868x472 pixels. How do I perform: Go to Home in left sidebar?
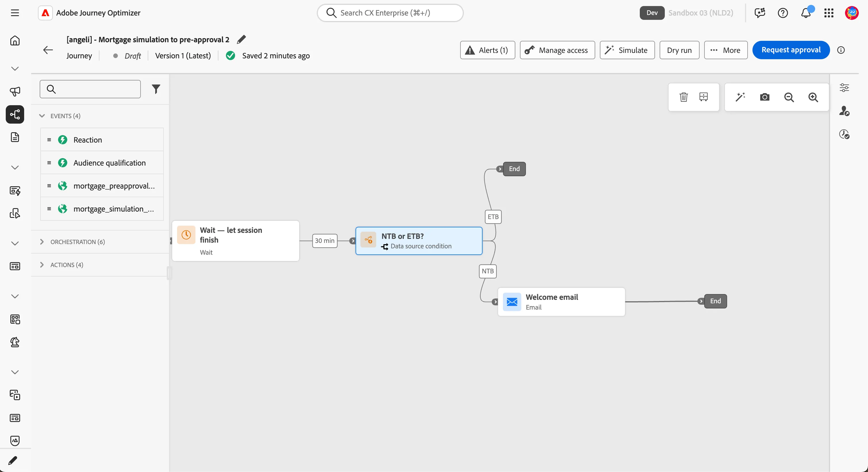15,41
